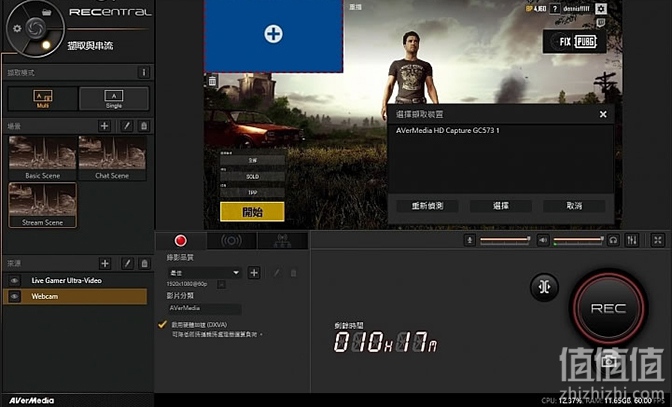Click the select (選擇) button in dialog
The image size is (672, 407).
click(501, 206)
